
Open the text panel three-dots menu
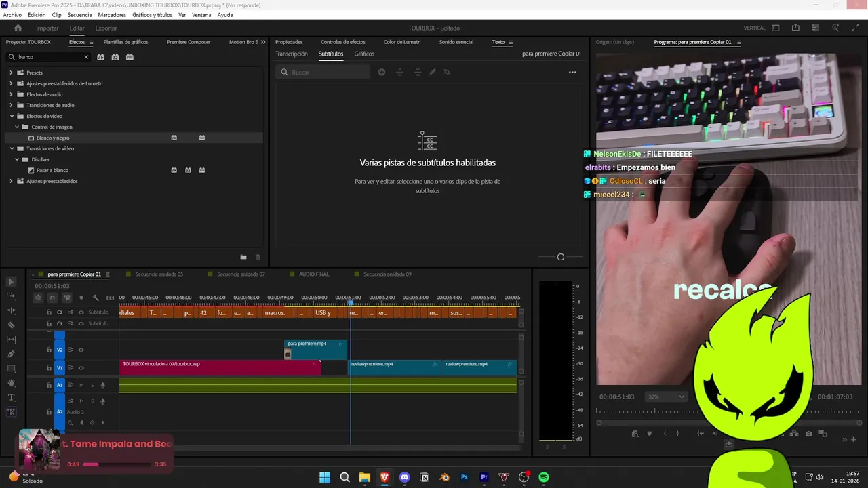(572, 73)
